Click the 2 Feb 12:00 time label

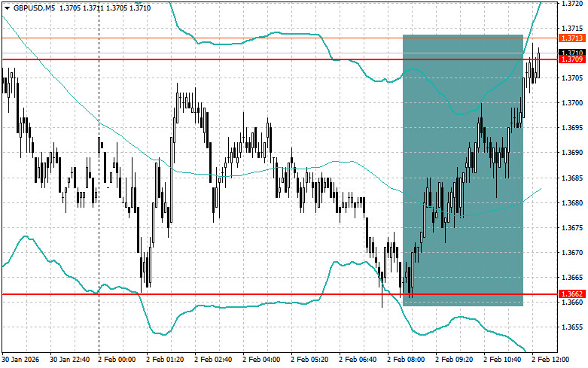tap(551, 360)
